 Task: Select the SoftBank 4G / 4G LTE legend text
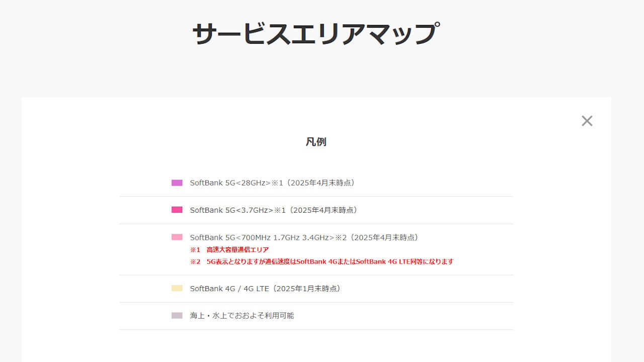pyautogui.click(x=266, y=289)
